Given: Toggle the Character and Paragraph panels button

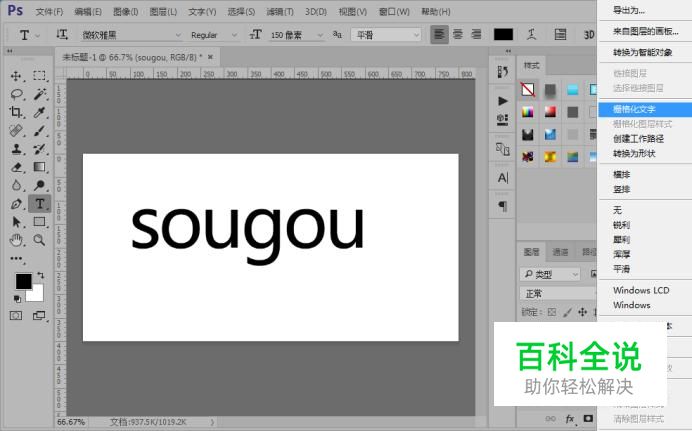Looking at the screenshot, I should click(560, 34).
